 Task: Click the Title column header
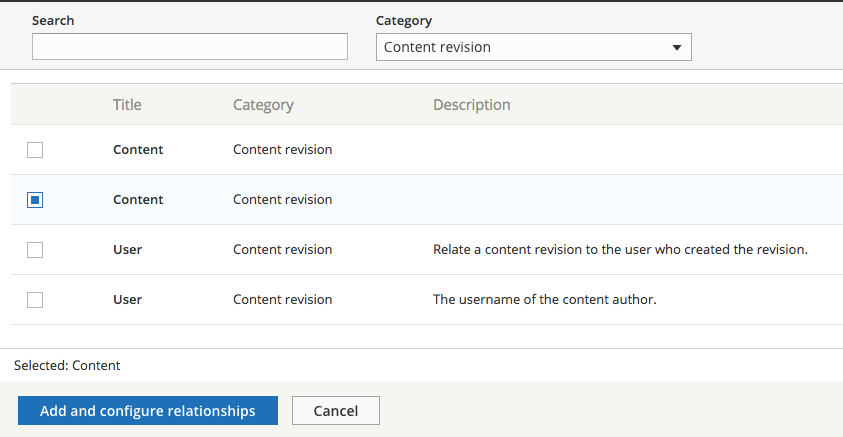pyautogui.click(x=127, y=105)
